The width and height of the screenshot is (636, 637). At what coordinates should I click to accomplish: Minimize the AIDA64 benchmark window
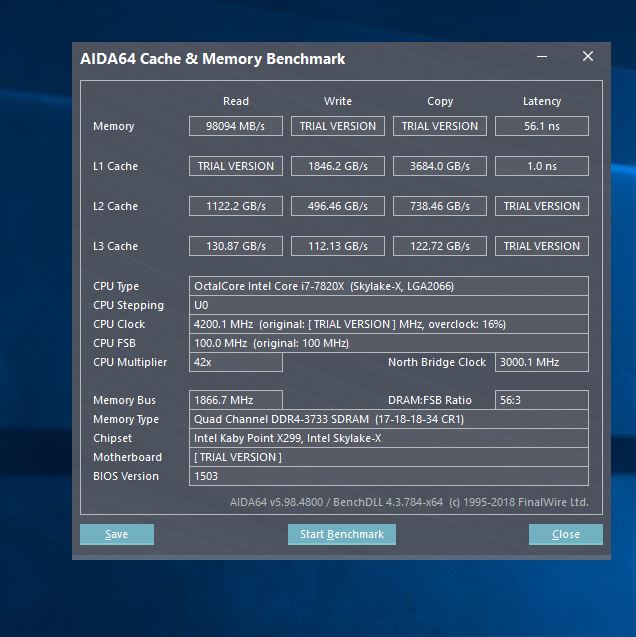coord(542,56)
